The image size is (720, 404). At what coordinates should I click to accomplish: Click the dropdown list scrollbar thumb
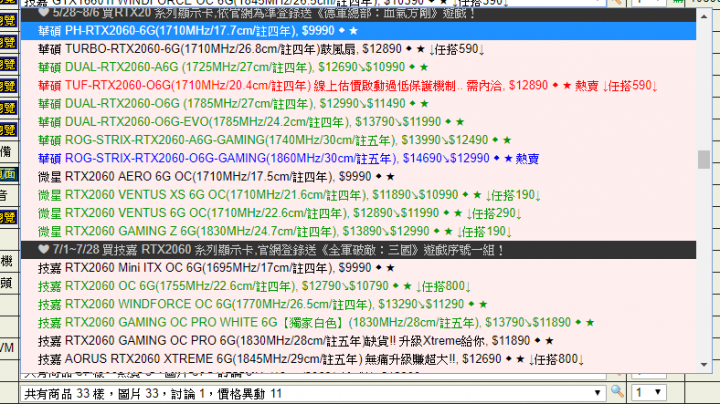(x=704, y=159)
